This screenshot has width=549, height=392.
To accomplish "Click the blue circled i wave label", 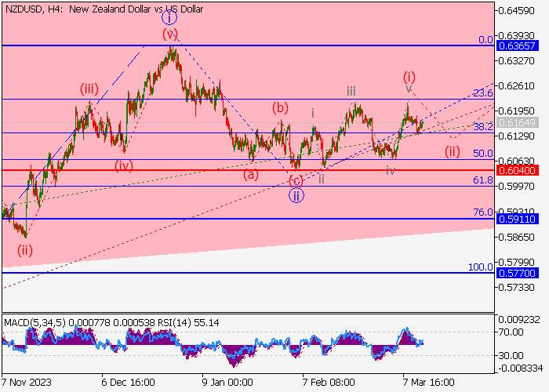I will coord(169,17).
